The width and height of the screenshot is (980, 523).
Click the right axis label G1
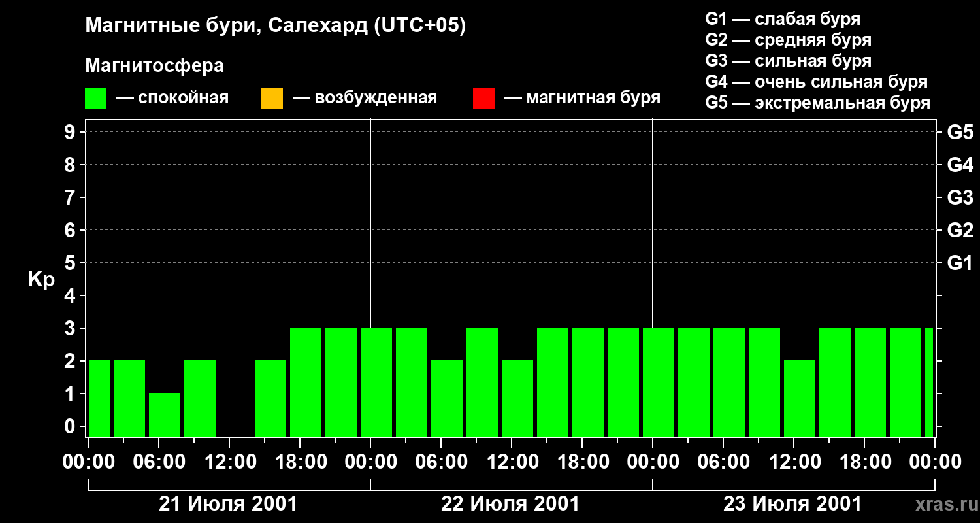coord(960,263)
